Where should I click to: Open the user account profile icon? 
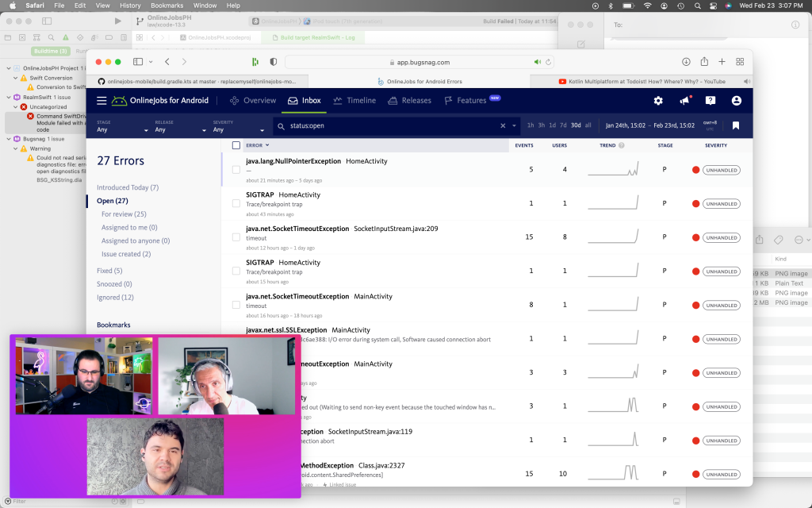click(737, 101)
